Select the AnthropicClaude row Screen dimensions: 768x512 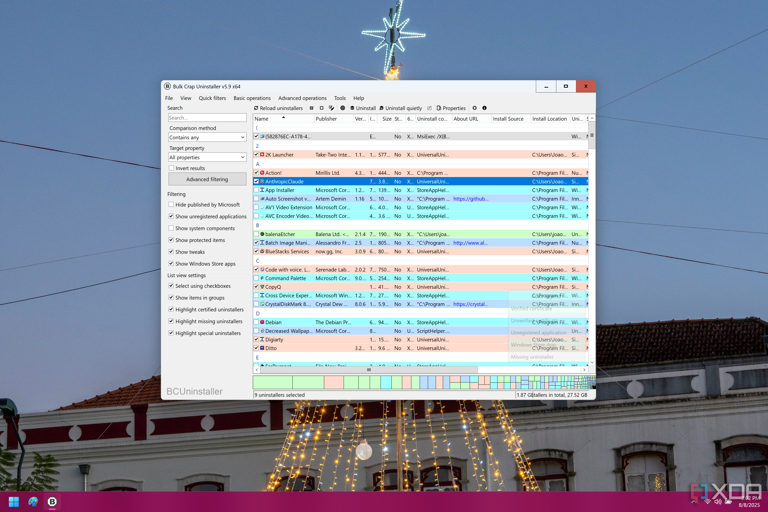[x=420, y=182]
